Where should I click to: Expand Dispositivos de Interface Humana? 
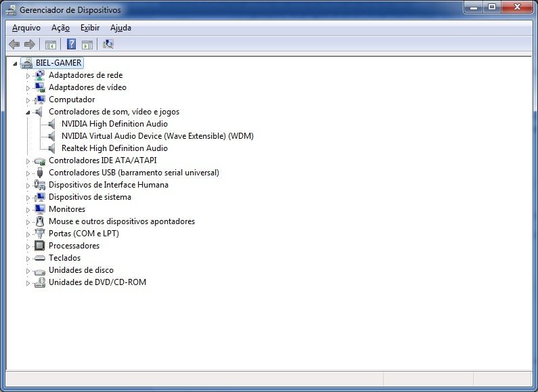28,186
